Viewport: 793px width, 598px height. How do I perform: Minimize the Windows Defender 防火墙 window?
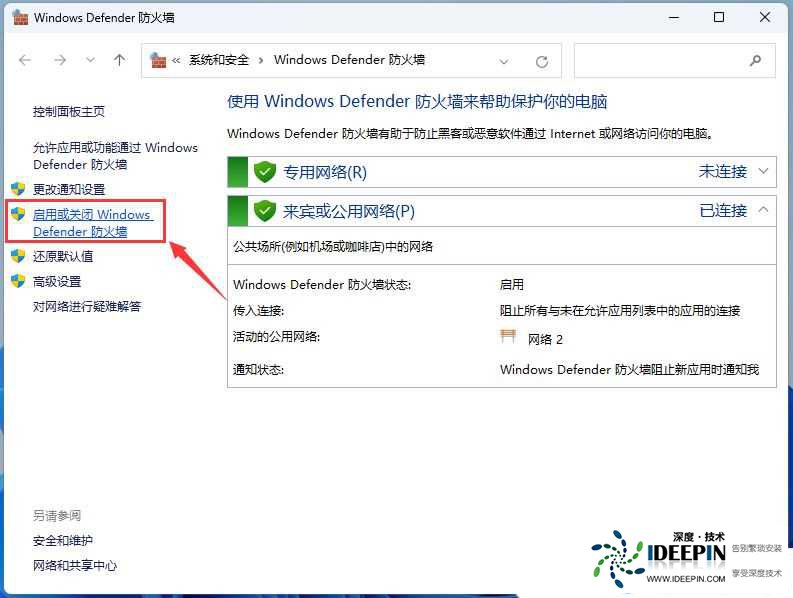click(674, 17)
